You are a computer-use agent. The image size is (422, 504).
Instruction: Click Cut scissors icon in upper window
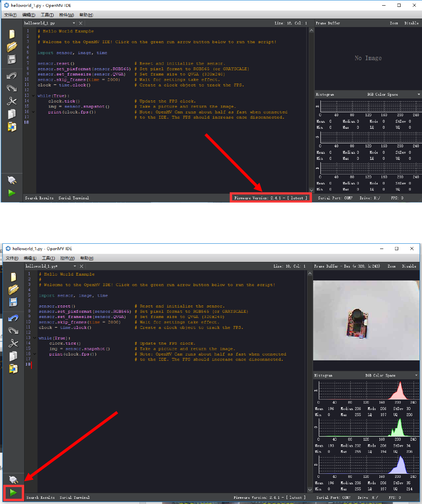[12, 101]
